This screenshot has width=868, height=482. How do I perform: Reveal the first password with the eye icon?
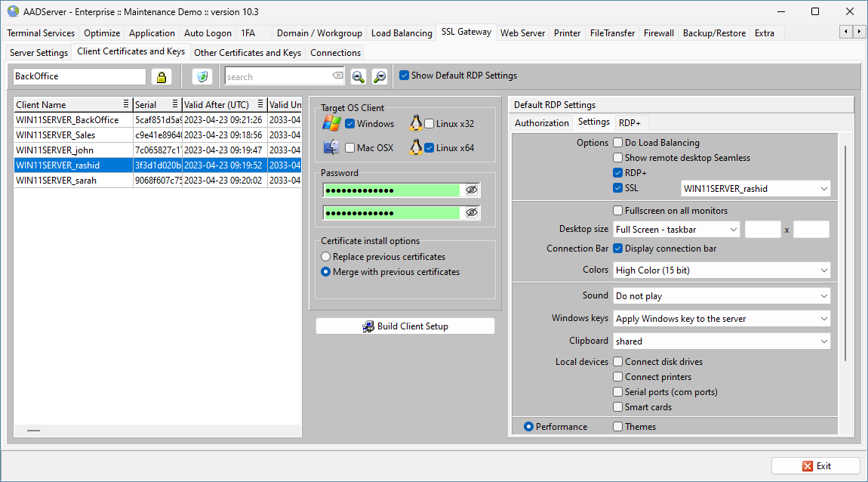(472, 190)
